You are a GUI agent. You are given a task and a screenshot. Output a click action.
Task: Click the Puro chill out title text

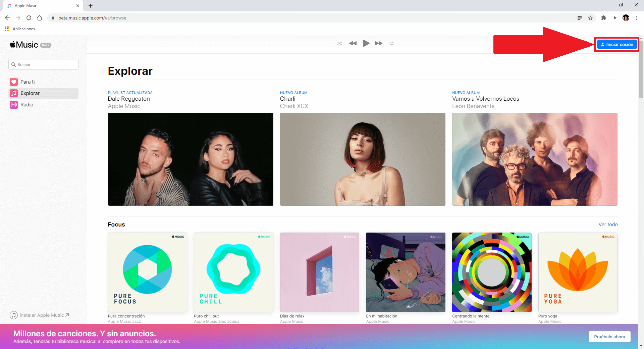coord(206,316)
